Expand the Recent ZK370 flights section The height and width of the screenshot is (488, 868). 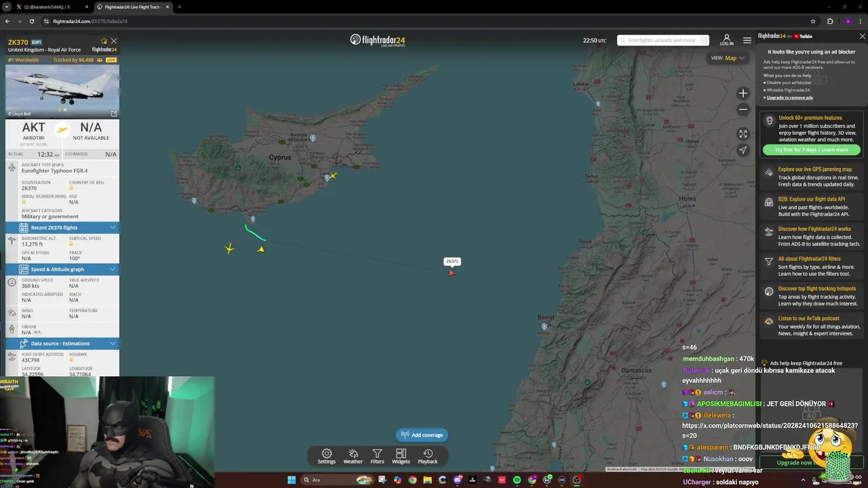[x=62, y=228]
